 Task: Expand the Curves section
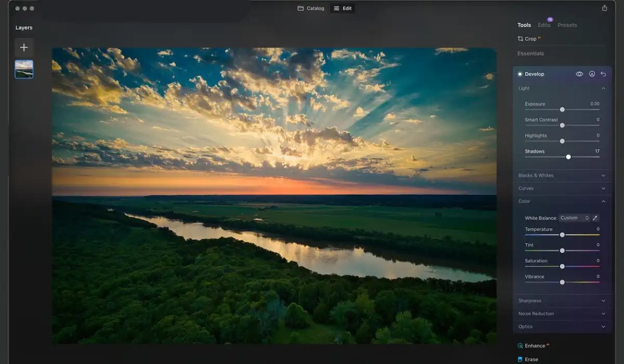[x=562, y=188]
